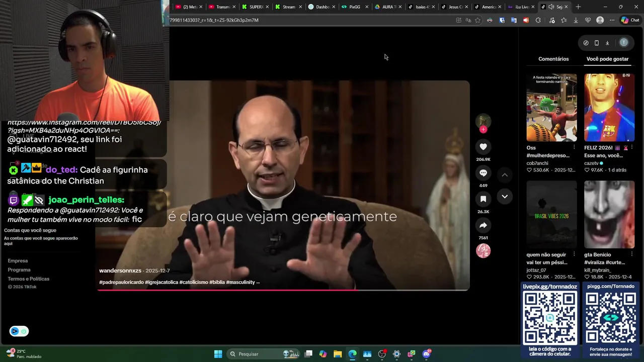Go to next video with down chevron
Image resolution: width=644 pixels, height=362 pixels.
coord(505,197)
